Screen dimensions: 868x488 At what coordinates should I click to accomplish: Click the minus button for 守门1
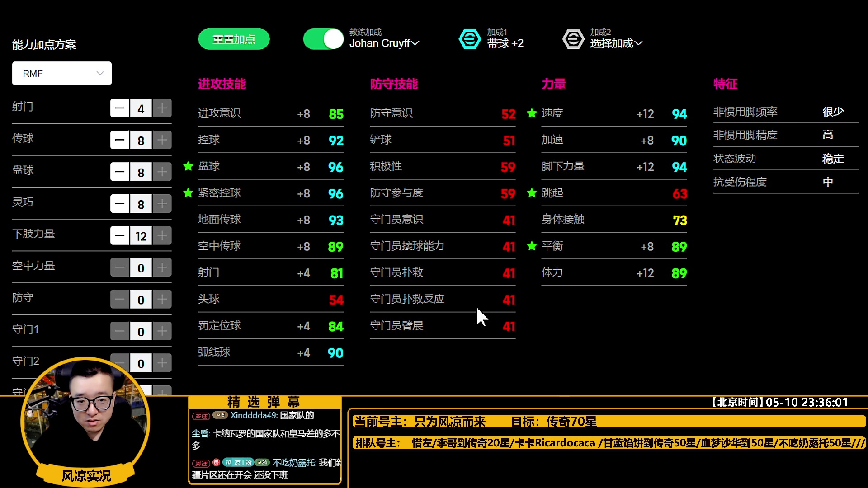[120, 331]
